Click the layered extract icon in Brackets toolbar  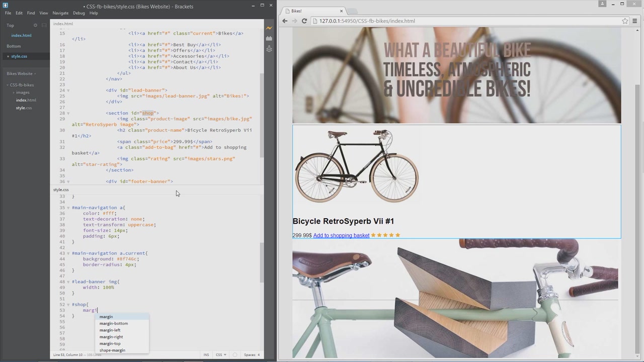[269, 49]
